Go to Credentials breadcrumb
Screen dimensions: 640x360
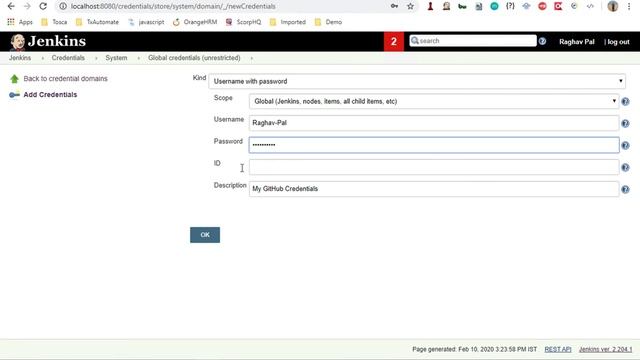[x=68, y=58]
